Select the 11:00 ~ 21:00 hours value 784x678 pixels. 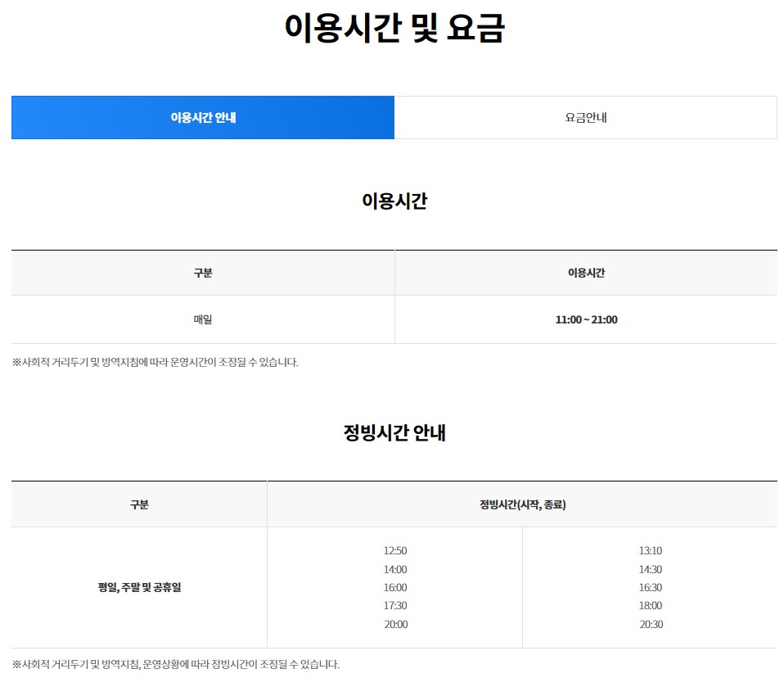pyautogui.click(x=586, y=319)
